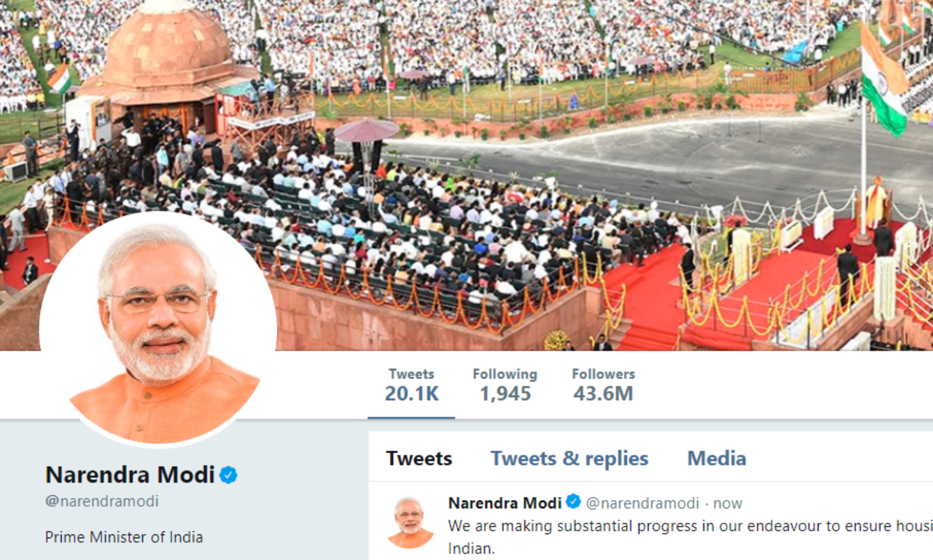Switch to the Media tab
This screenshot has height=560, width=933.
(x=717, y=459)
